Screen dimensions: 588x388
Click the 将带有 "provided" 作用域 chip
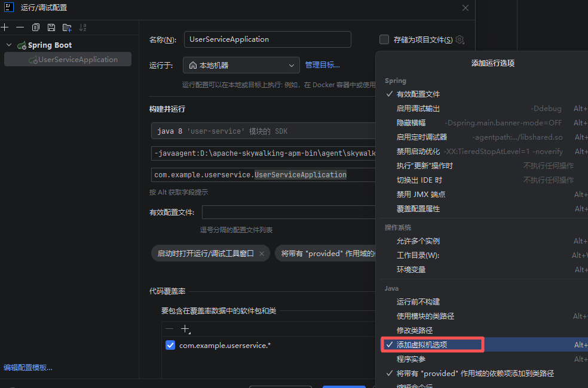point(326,254)
